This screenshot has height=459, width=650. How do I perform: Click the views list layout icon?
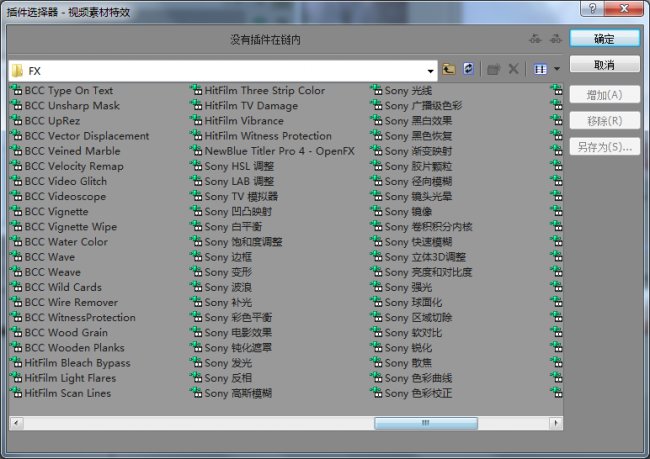tap(540, 69)
